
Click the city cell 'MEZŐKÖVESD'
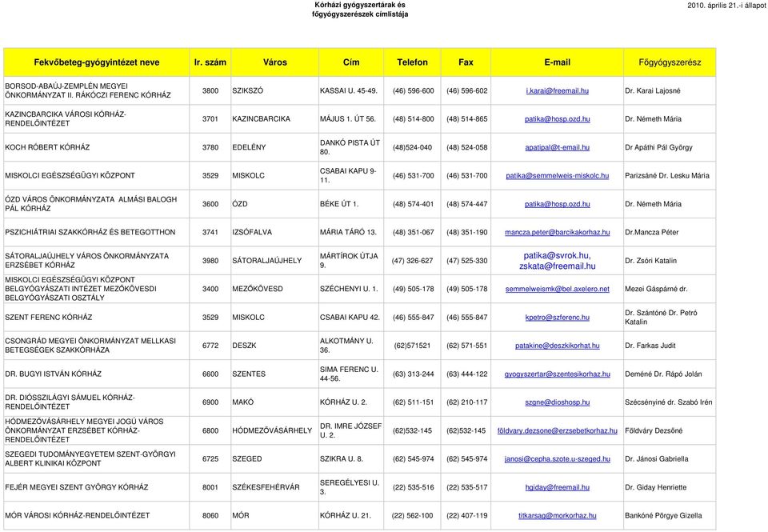(x=258, y=289)
